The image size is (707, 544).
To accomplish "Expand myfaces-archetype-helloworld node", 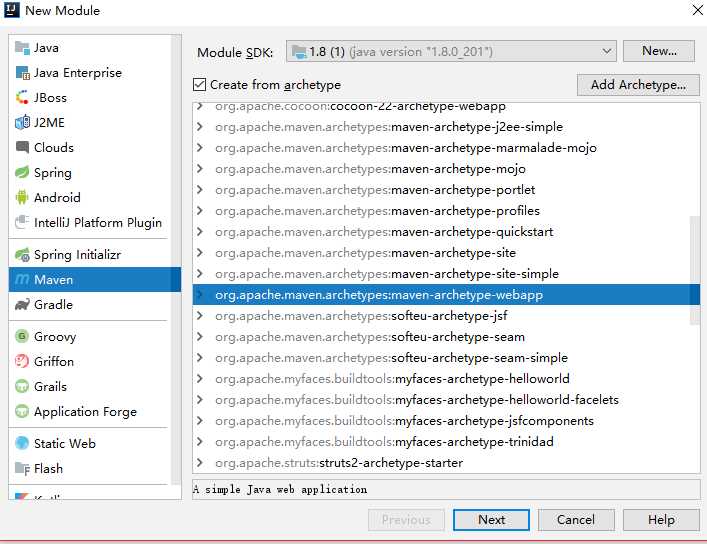I will coord(200,378).
